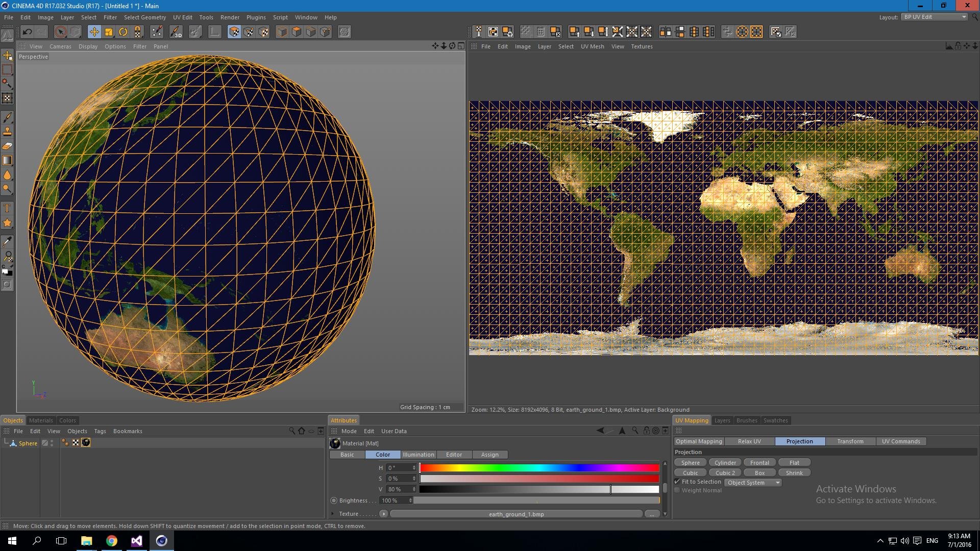Viewport: 980px width, 551px height.
Task: Click the Hue color slider bar
Action: coord(539,468)
